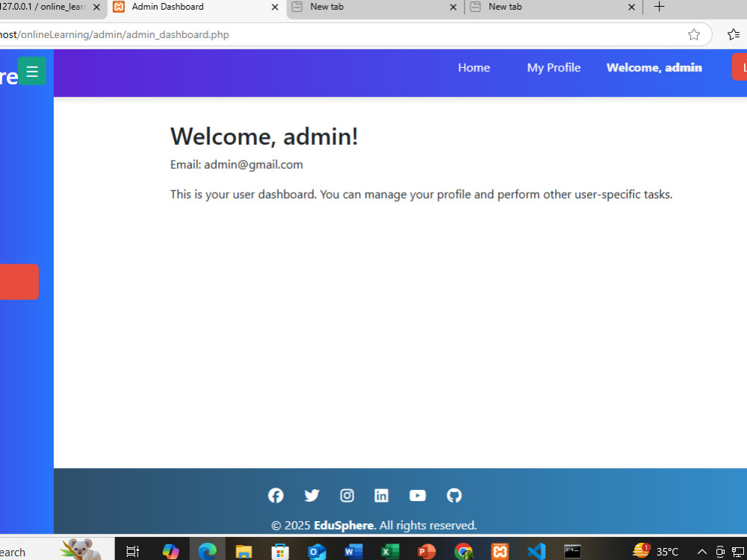
Task: Click the red button in the sidebar
Action: tap(19, 282)
